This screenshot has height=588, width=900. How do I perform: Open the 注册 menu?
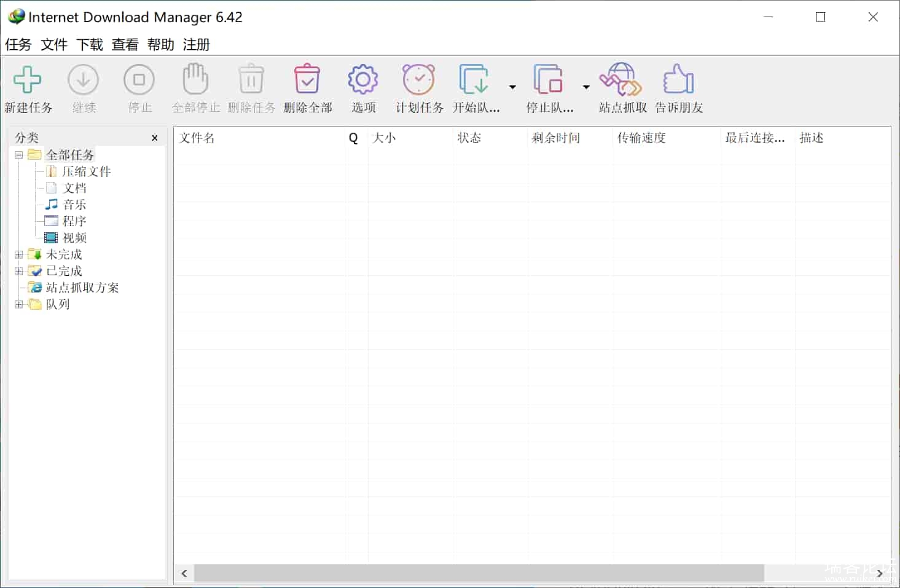tap(197, 45)
